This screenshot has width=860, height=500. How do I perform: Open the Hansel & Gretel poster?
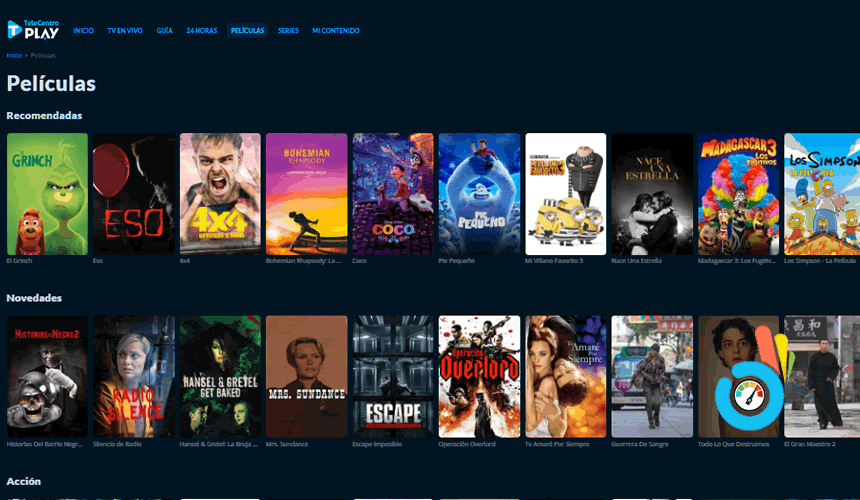click(x=220, y=377)
